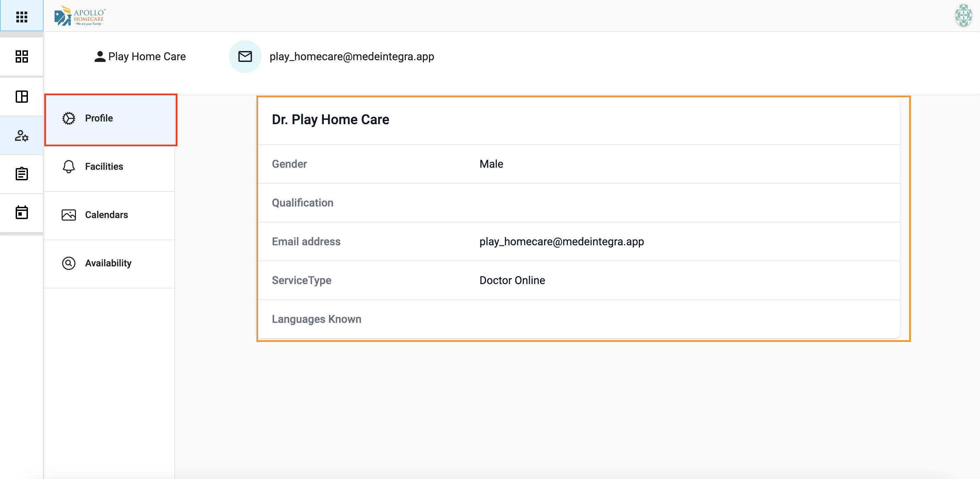The width and height of the screenshot is (980, 479).
Task: Click the Play Home Care user name
Action: pyautogui.click(x=147, y=57)
